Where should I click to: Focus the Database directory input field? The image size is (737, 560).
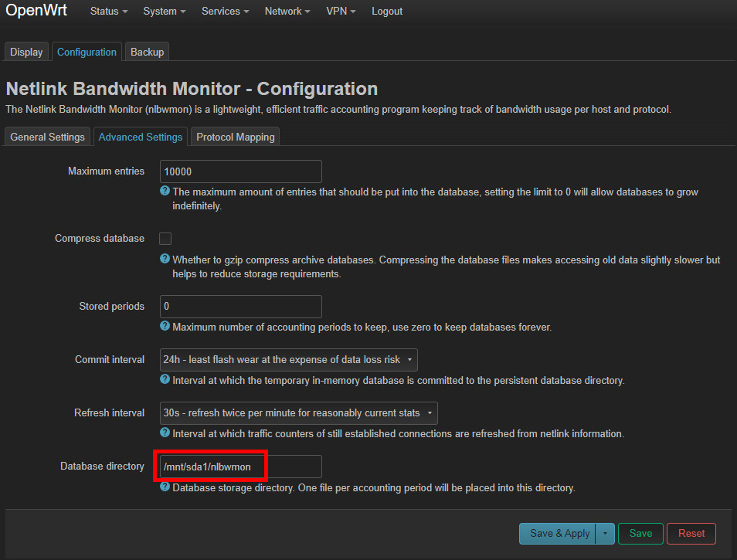click(240, 467)
